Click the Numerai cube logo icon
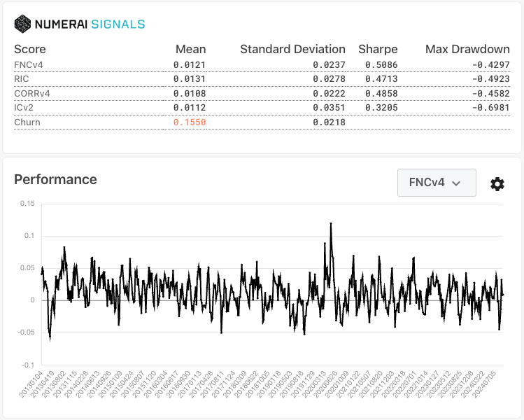Image resolution: width=524 pixels, height=420 pixels. click(23, 24)
